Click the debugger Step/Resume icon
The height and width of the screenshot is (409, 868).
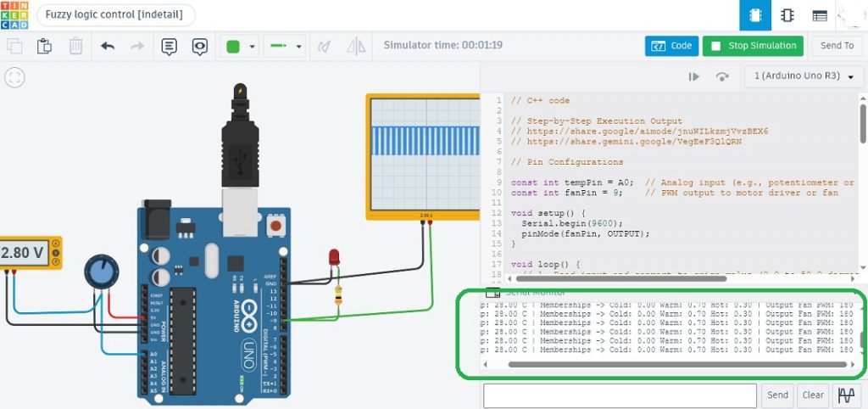point(694,76)
